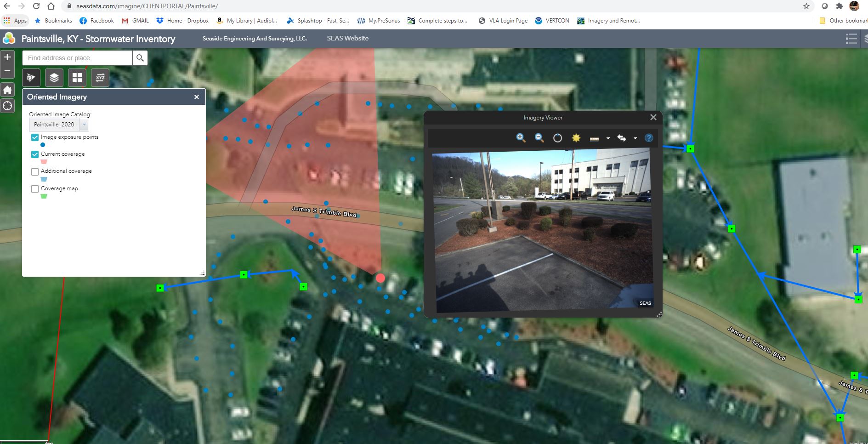Open the My Library Audible bookmark
The width and height of the screenshot is (868, 444).
pyautogui.click(x=246, y=21)
